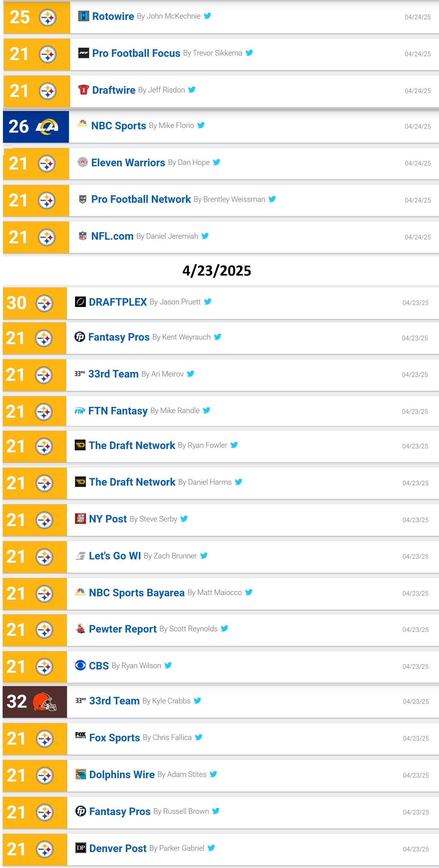
Task: Click the Cleveland Browns helmet logo
Action: coord(44,702)
